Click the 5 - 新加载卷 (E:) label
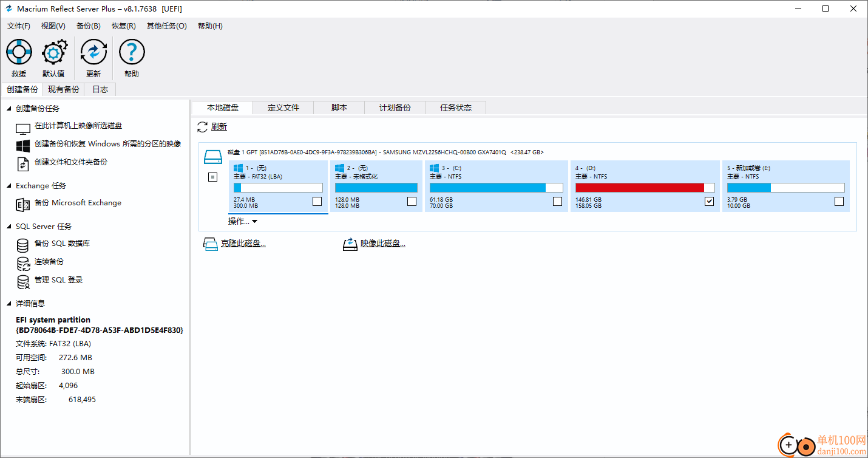 [748, 168]
